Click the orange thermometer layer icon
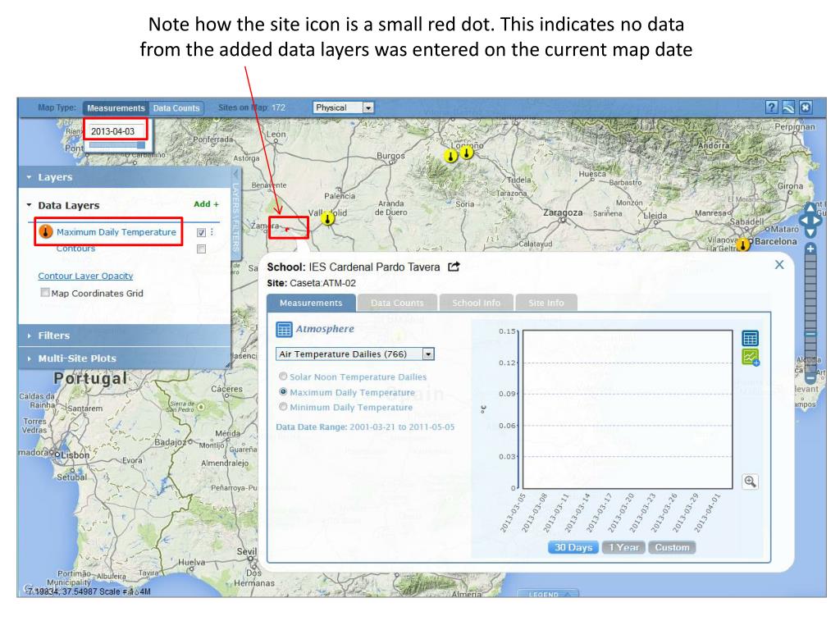This screenshot has height=630, width=840. click(x=46, y=232)
